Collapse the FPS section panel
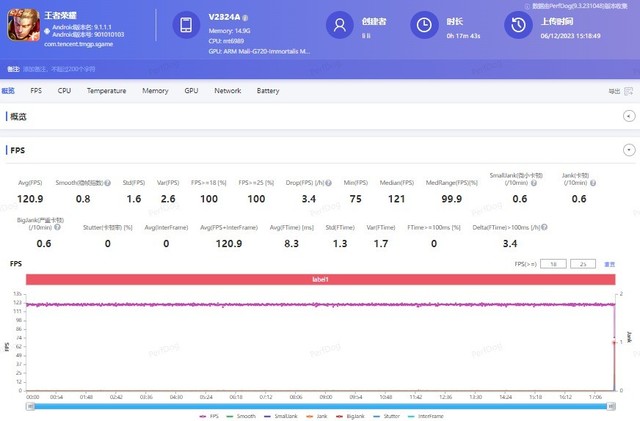The height and width of the screenshot is (421, 640). coord(627,150)
